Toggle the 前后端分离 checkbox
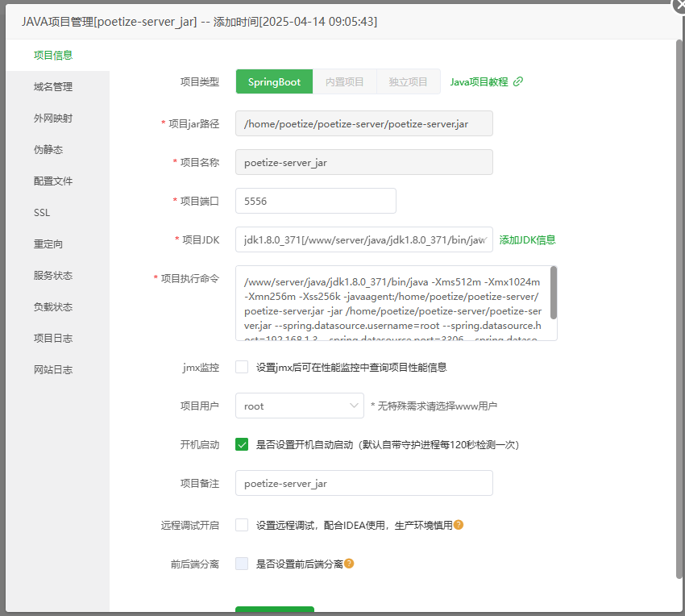This screenshot has width=685, height=616. click(x=242, y=564)
